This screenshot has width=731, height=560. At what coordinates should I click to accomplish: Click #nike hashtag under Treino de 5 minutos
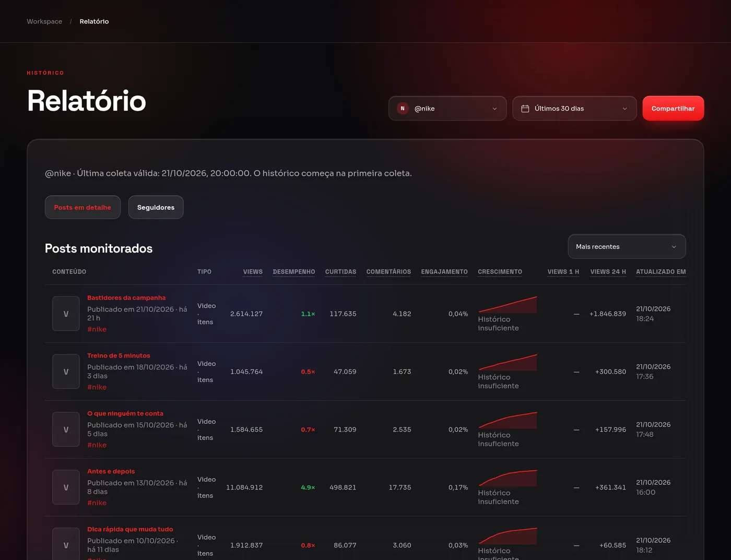click(97, 387)
